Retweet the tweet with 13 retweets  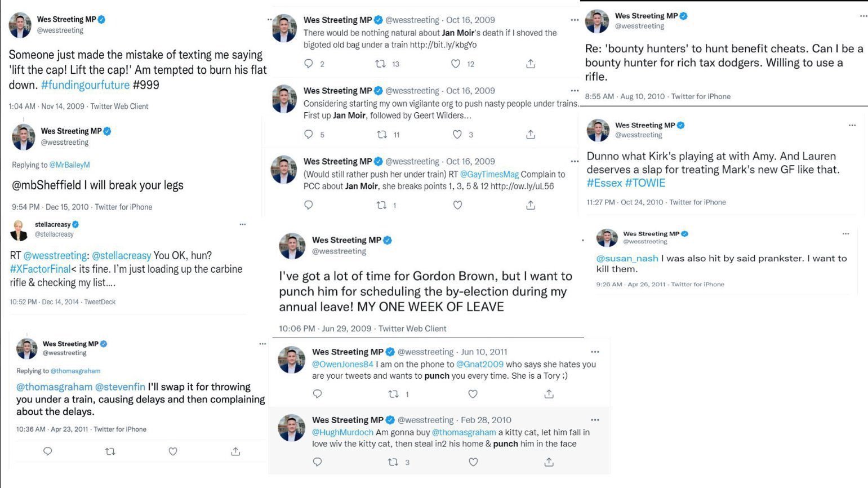(381, 64)
